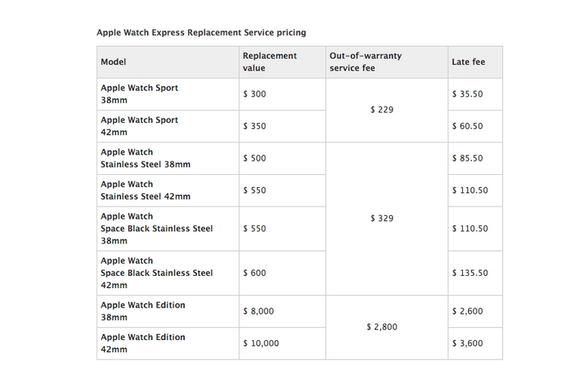Click the '$ 2,800' out-of-warranty service fee
Viewport: 588px width, 377px height.
coord(381,327)
